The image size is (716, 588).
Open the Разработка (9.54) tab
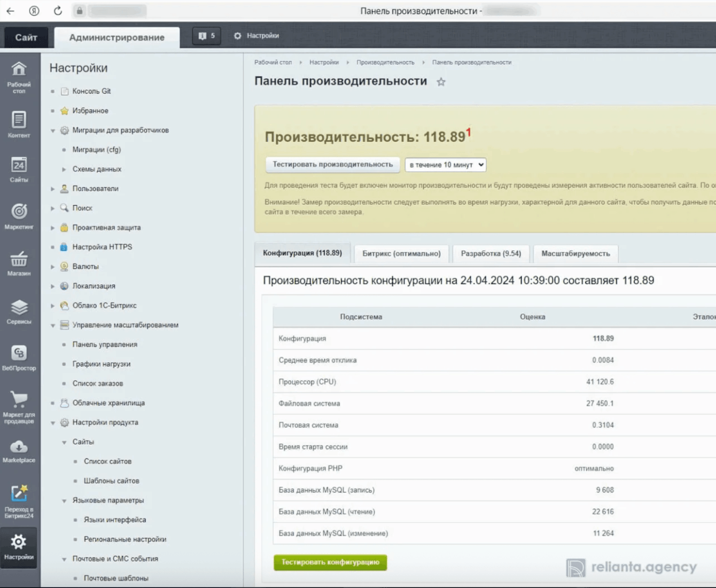(x=491, y=253)
